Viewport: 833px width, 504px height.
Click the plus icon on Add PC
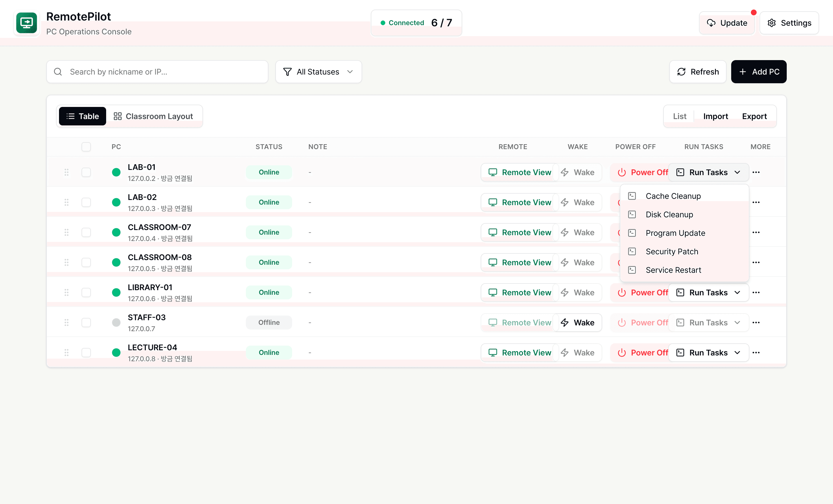click(x=742, y=72)
